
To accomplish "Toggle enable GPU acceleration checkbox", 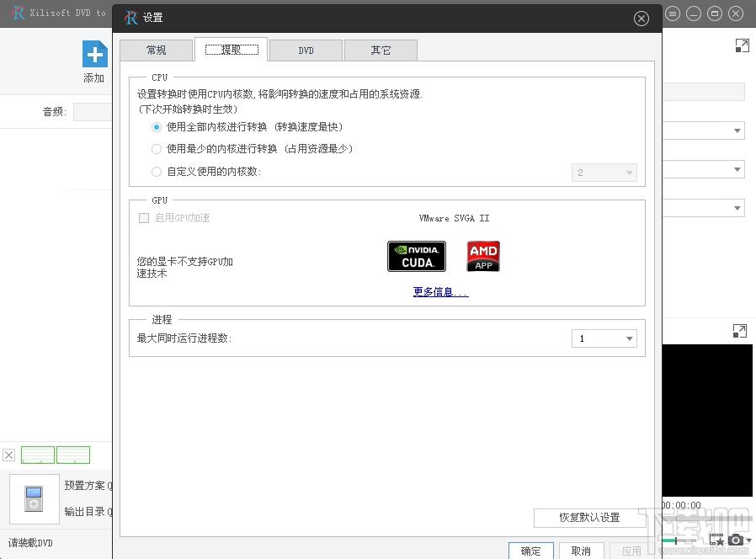I will point(144,218).
